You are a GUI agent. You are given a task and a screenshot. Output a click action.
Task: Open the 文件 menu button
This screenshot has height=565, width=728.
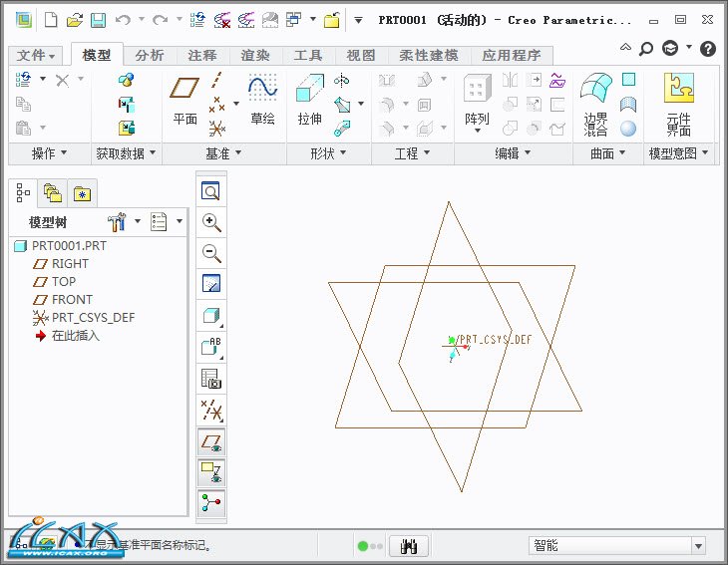point(37,56)
